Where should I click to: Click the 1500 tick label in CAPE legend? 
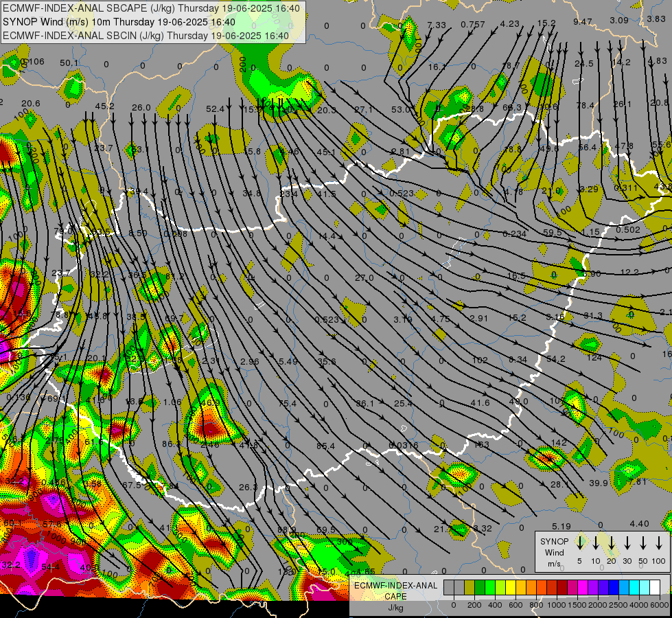577,605
